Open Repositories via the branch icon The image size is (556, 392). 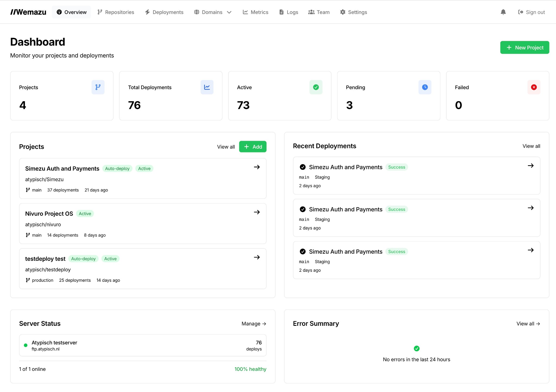tap(100, 12)
